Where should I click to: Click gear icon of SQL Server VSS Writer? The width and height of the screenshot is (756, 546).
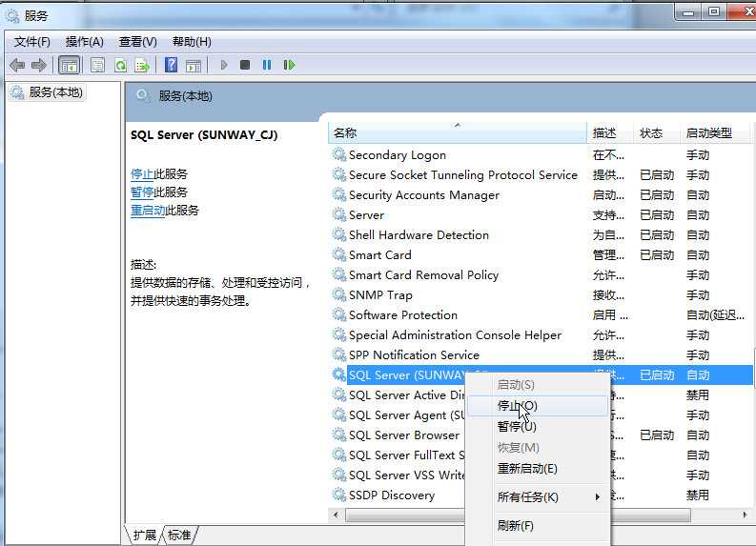coord(339,475)
